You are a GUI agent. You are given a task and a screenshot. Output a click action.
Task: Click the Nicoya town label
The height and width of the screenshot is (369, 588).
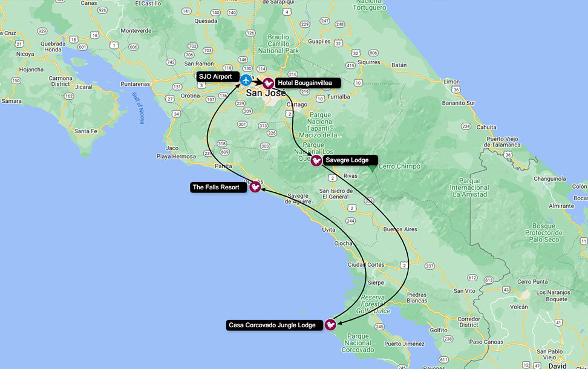click(25, 54)
